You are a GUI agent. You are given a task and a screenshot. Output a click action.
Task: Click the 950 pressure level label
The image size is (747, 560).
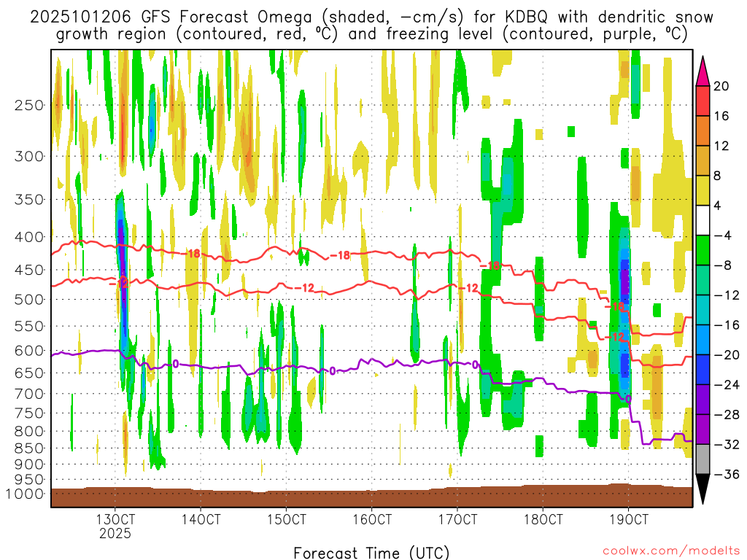29,480
